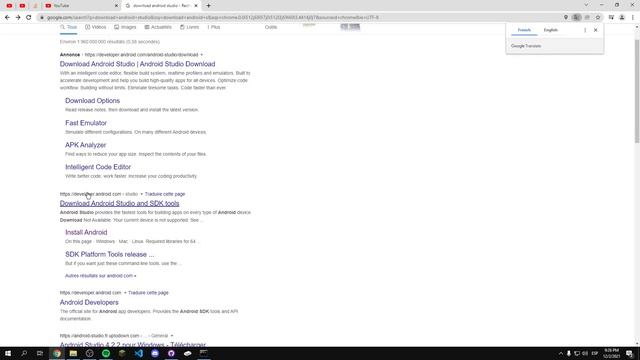Viewport: 640px width, 360px height.
Task: Open the reading list icon in toolbar
Action: coord(611,18)
